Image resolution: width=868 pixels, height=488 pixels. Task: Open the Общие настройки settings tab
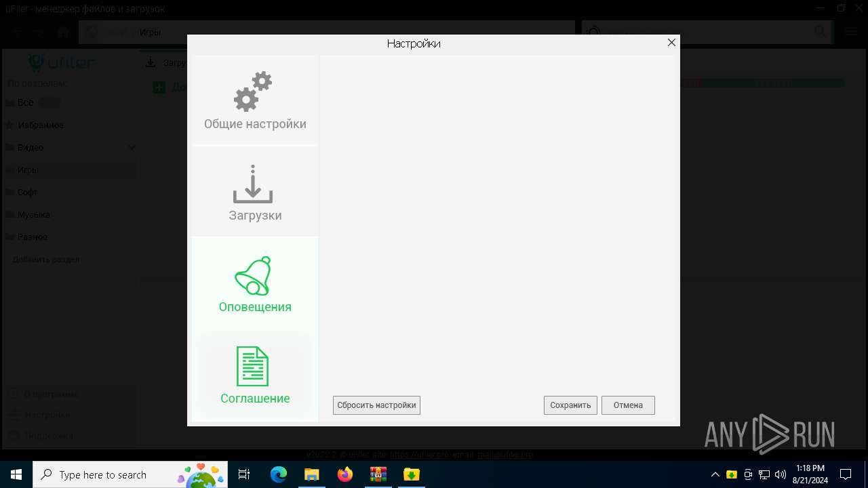(255, 100)
